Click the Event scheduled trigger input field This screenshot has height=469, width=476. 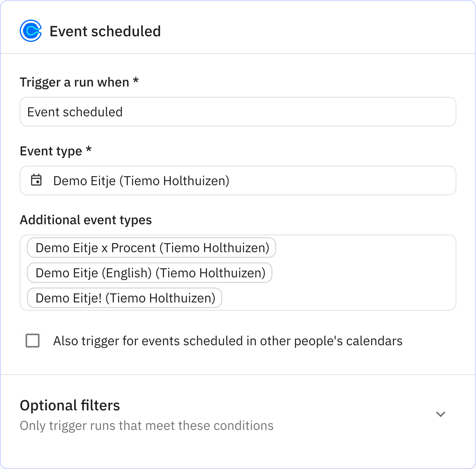point(238,112)
